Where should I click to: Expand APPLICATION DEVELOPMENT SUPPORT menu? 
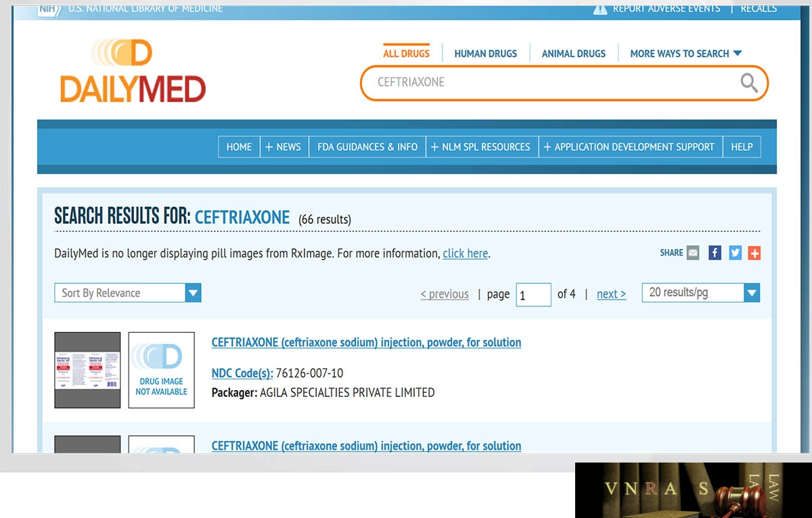pos(630,147)
